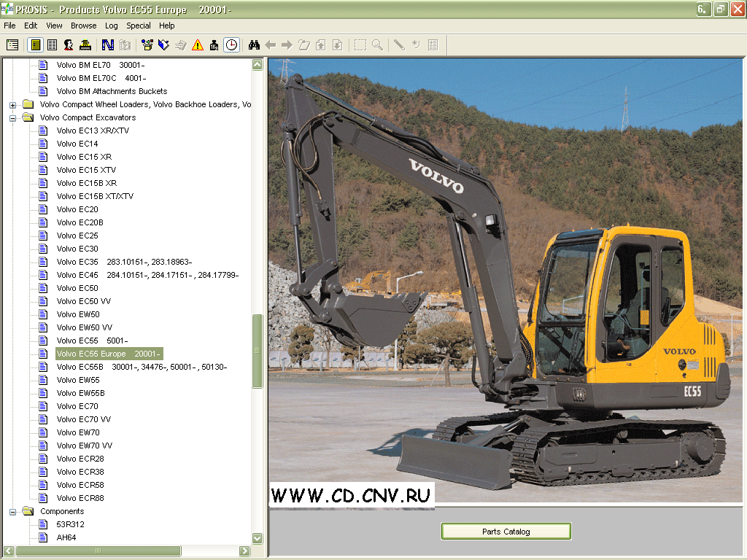
Task: Click the binoculars search icon
Action: pyautogui.click(x=254, y=45)
